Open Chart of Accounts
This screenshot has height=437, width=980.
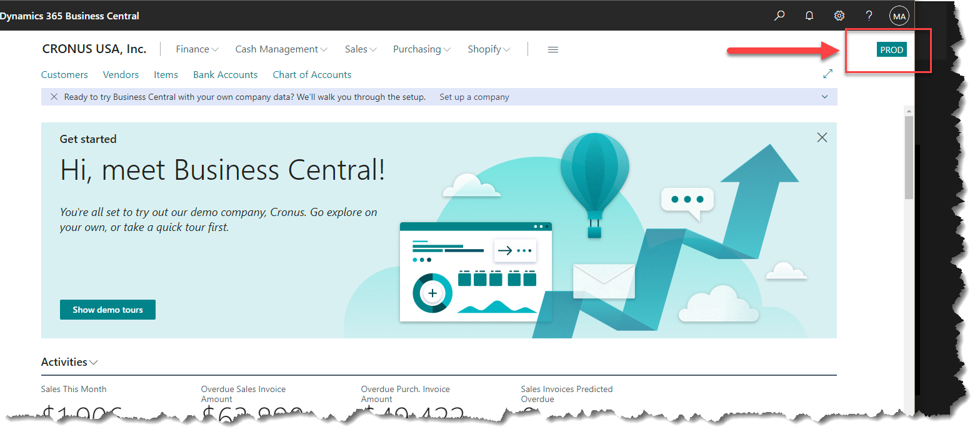(x=312, y=74)
